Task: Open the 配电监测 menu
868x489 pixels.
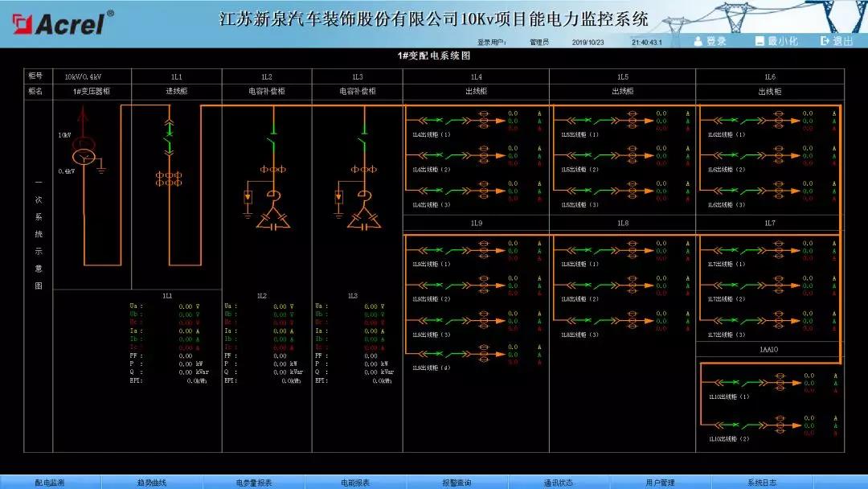Action: (x=50, y=483)
